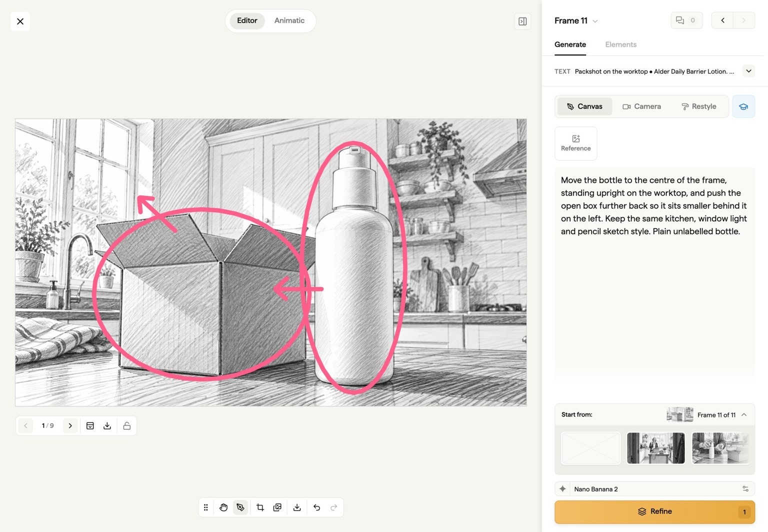Switch to Animatic mode
The image size is (768, 532).
[289, 20]
